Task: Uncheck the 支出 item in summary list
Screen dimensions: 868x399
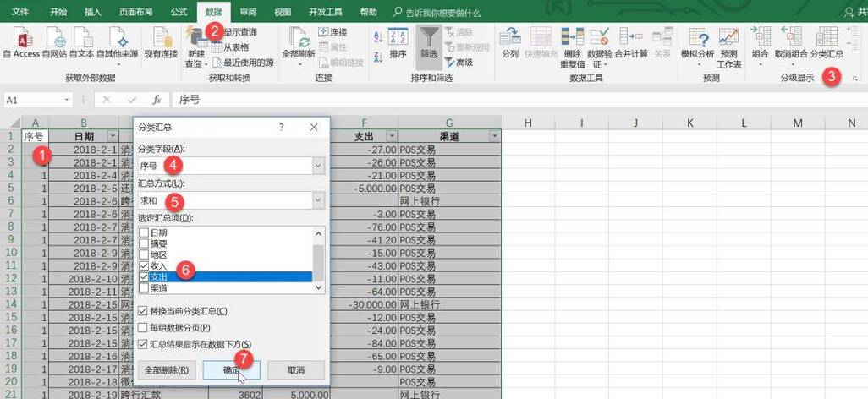Action: pos(144,276)
